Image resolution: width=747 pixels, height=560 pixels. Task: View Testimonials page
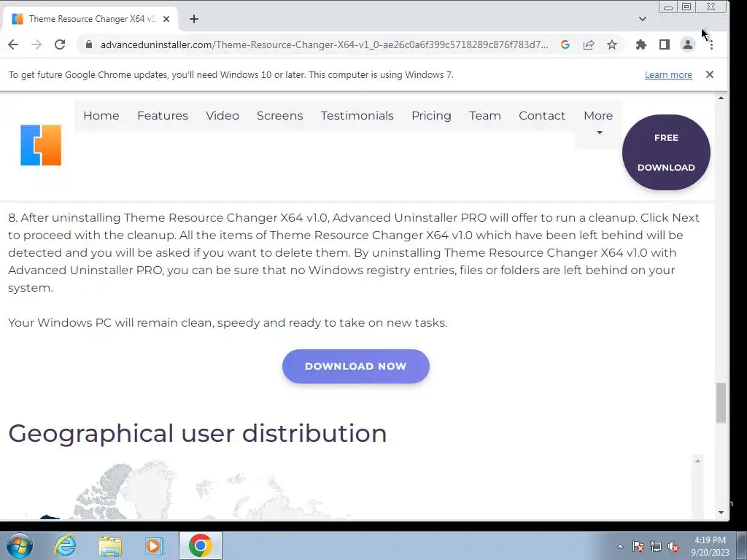[x=357, y=116]
